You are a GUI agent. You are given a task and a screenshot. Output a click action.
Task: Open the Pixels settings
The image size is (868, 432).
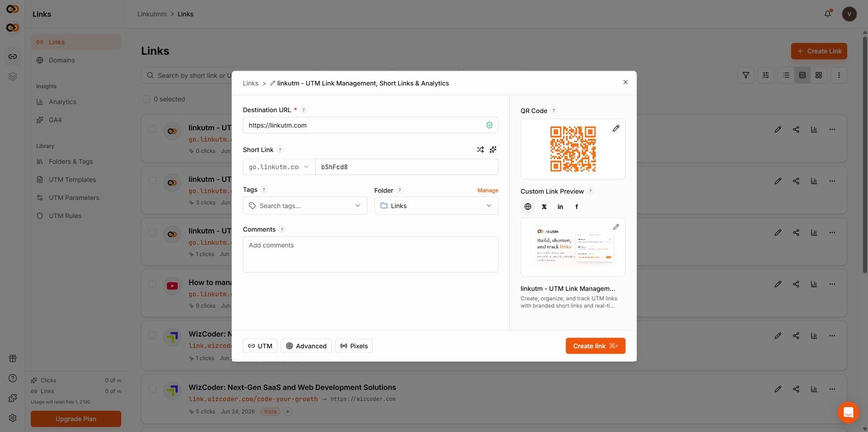[x=354, y=346]
